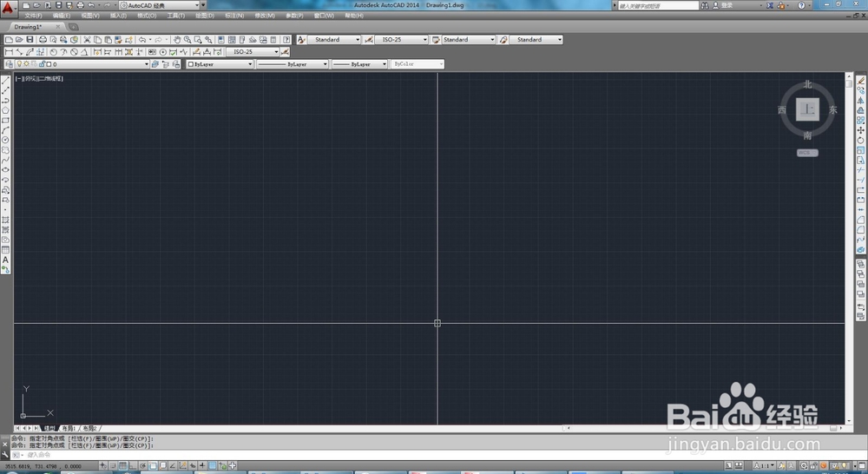
Task: Toggle Infer Constraints in status bar
Action: [103, 465]
